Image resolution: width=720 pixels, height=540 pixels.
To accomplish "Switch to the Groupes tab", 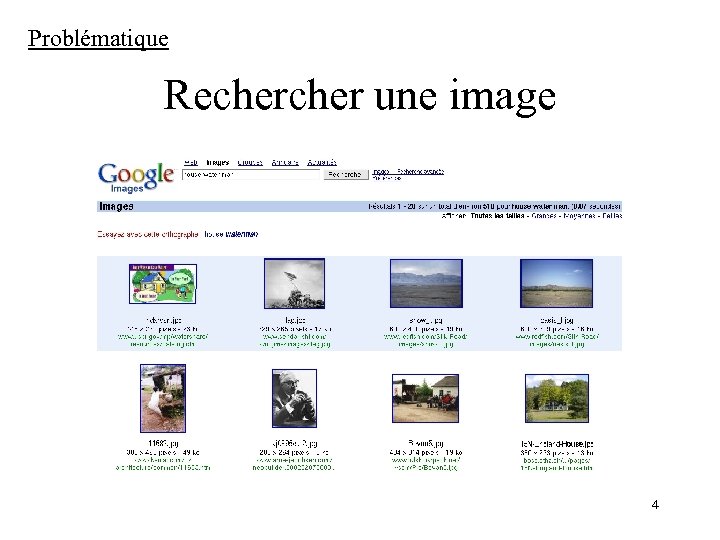I will 250,163.
